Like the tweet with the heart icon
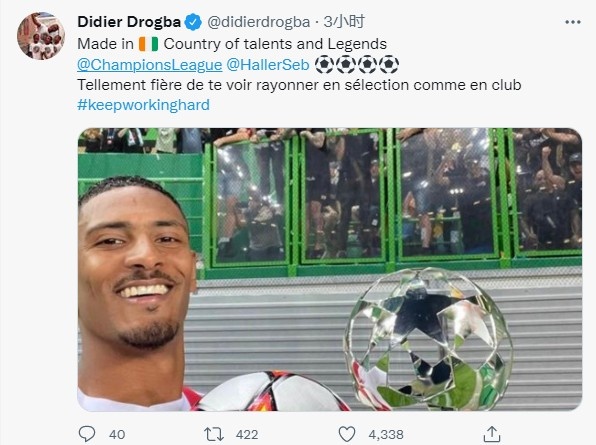This screenshot has width=596, height=445. click(x=347, y=434)
